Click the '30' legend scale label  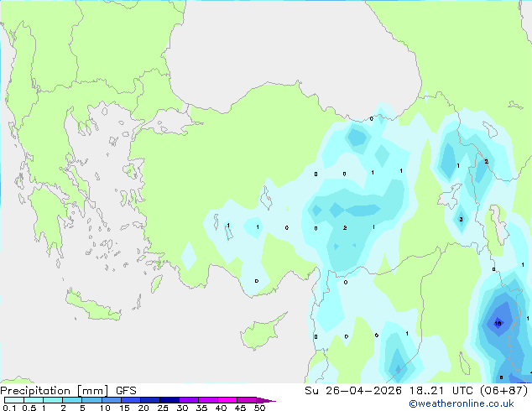[182, 408]
